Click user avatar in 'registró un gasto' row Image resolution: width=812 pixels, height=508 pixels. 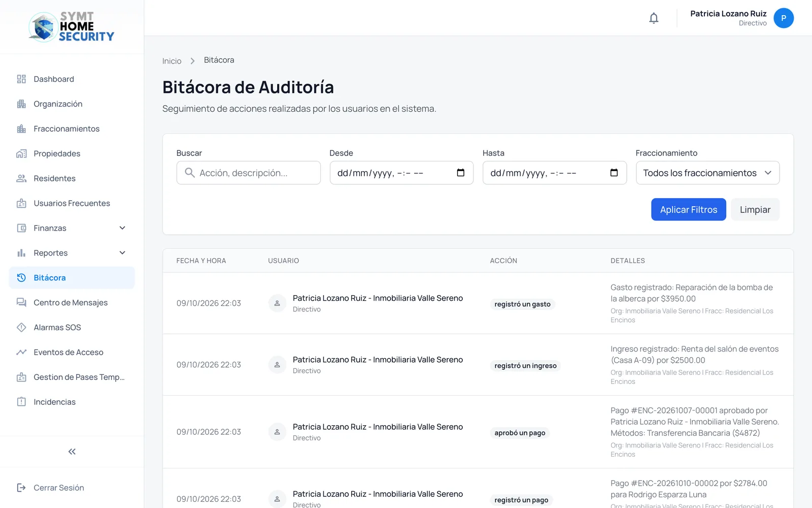[x=277, y=303]
